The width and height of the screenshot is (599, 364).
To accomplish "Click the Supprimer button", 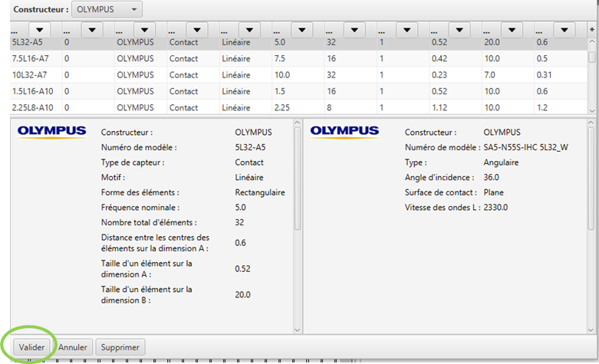I will click(120, 347).
